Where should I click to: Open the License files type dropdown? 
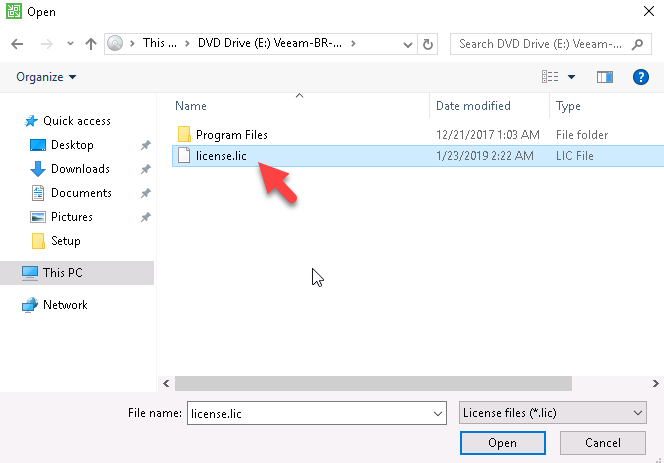tap(552, 412)
